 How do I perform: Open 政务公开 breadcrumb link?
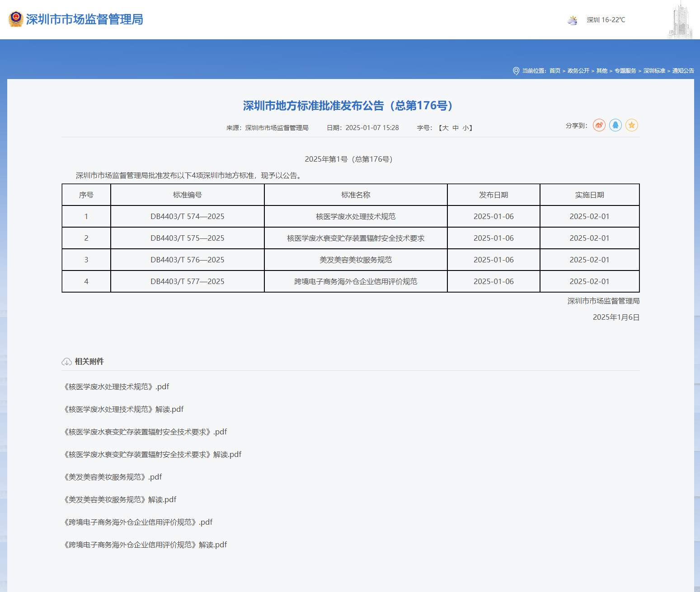578,71
